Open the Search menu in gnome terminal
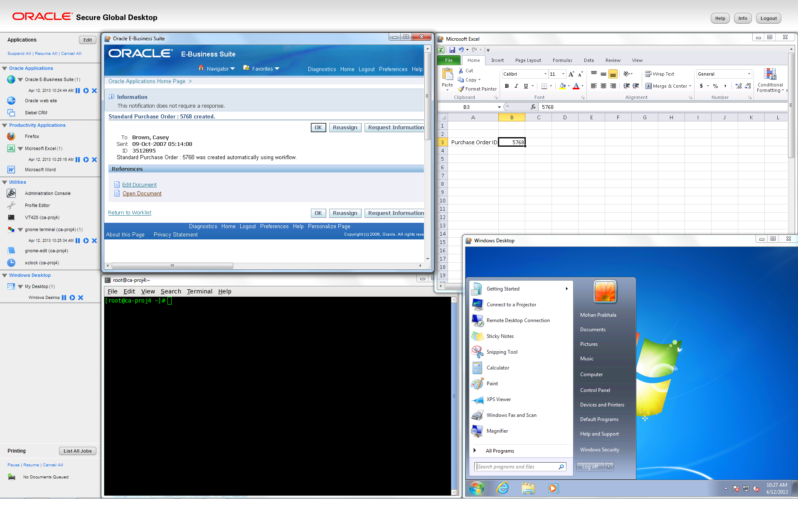This screenshot has width=798, height=532. click(171, 291)
